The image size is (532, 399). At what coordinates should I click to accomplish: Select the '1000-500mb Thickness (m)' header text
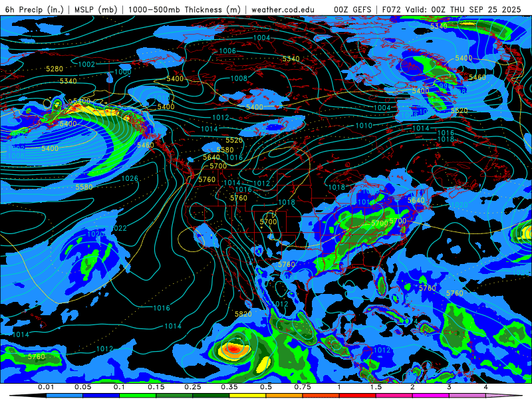[184, 9]
